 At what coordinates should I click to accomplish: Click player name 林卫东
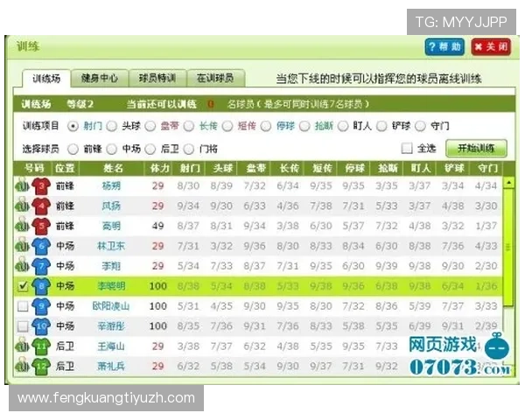click(111, 246)
